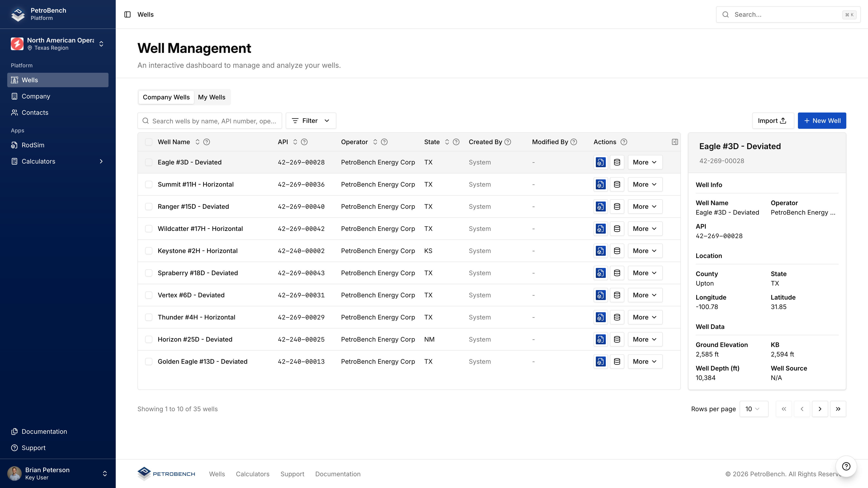Screen dimensions: 868x488
Task: Focus the wells search input field
Action: pos(214,121)
